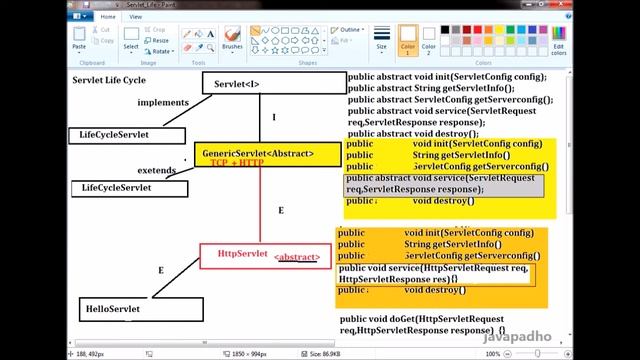Pick the green color swatch

coord(510,29)
